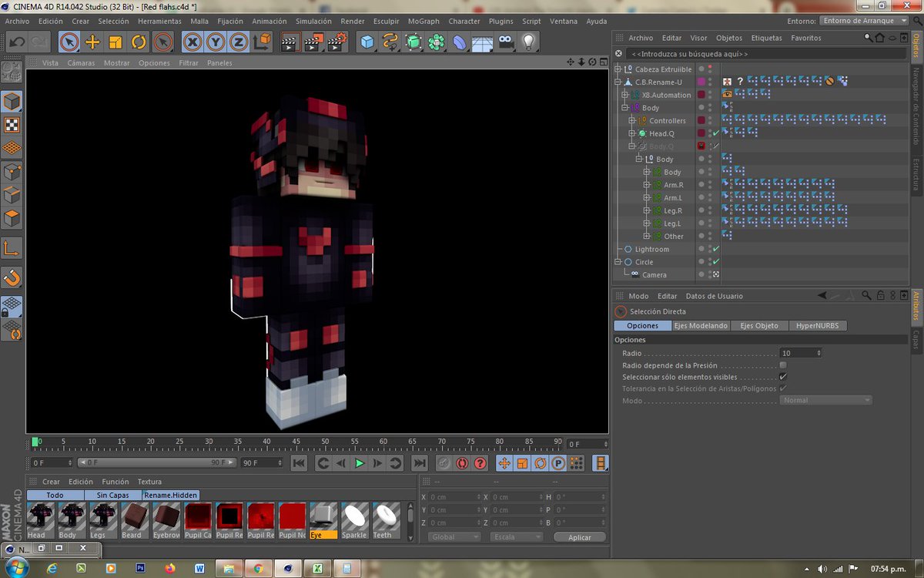Toggle Y axis lock

point(216,42)
